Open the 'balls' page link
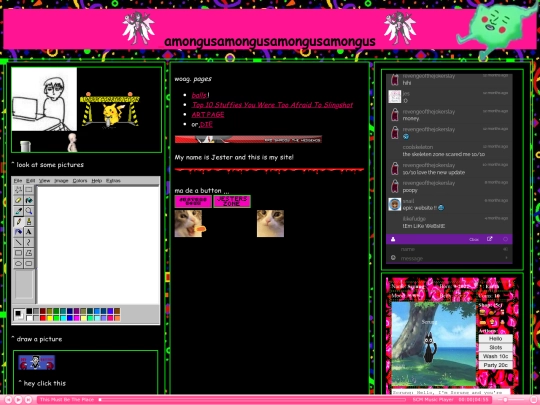The image size is (540, 405). pos(199,95)
